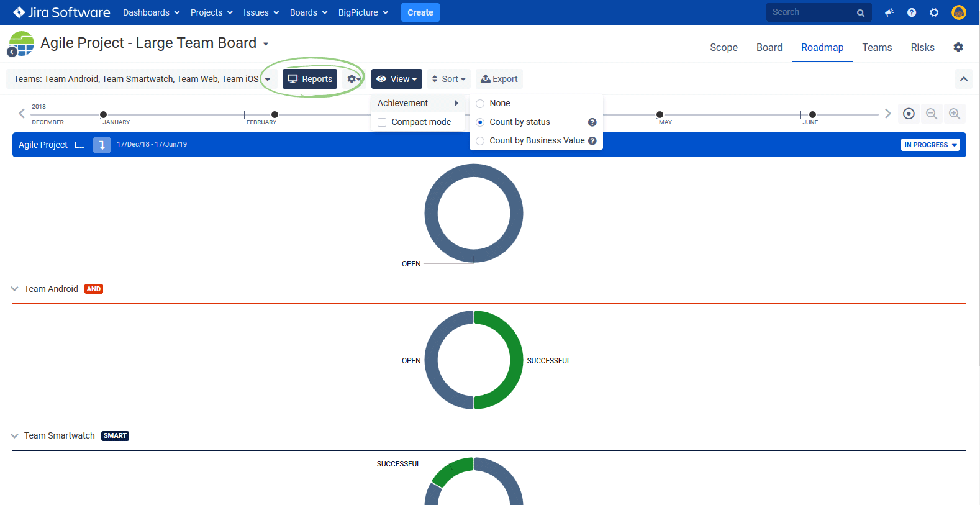Select the None radio option
Viewport: 980px width, 505px height.
[x=480, y=104]
